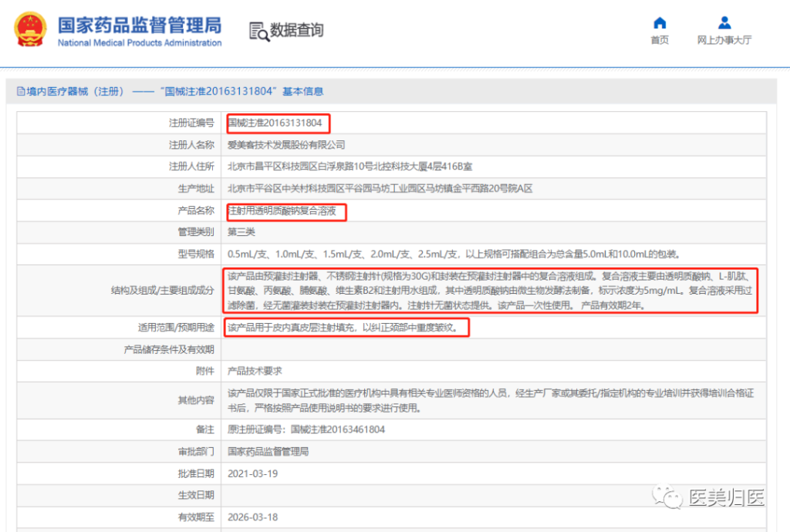Select the 结构及组成/主要组成成分 row label

[x=163, y=291]
